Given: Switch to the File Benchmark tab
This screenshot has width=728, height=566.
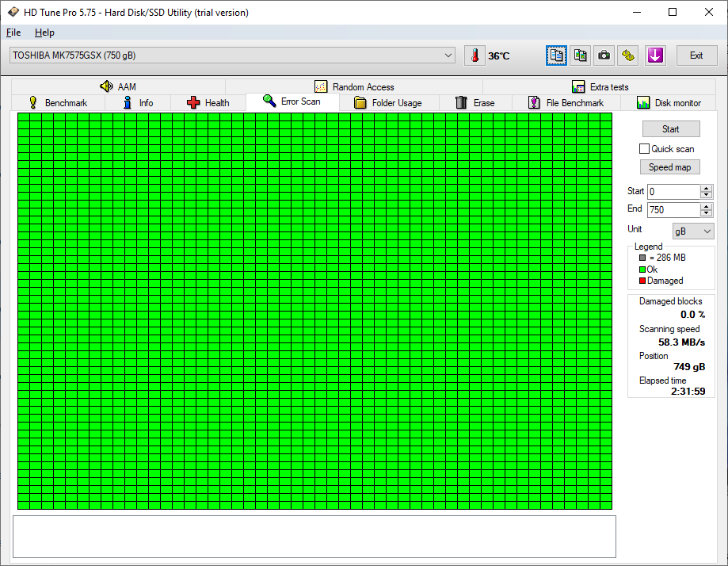Looking at the screenshot, I should pyautogui.click(x=566, y=103).
